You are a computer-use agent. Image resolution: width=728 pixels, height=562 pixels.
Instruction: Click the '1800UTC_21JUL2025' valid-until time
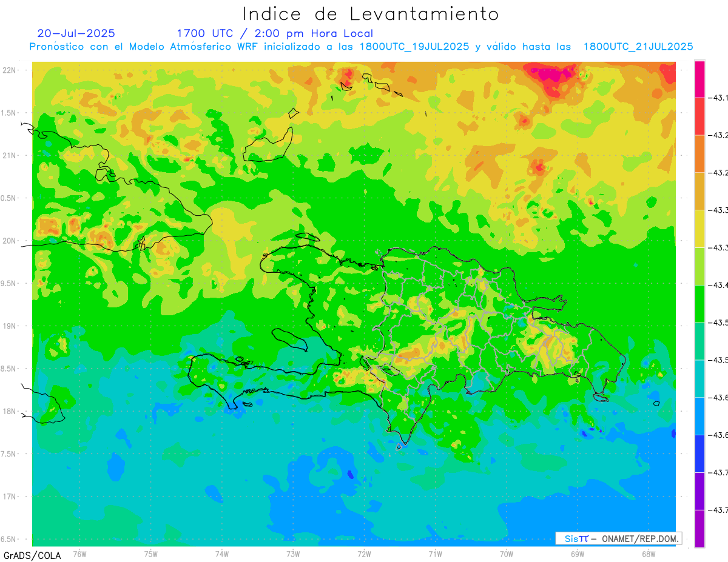[x=638, y=47]
